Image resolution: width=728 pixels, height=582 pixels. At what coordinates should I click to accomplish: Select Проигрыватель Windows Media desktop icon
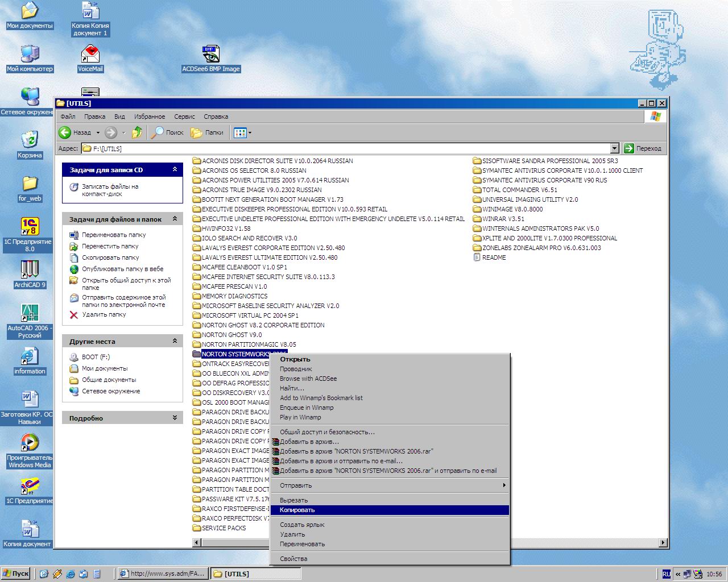(30, 451)
